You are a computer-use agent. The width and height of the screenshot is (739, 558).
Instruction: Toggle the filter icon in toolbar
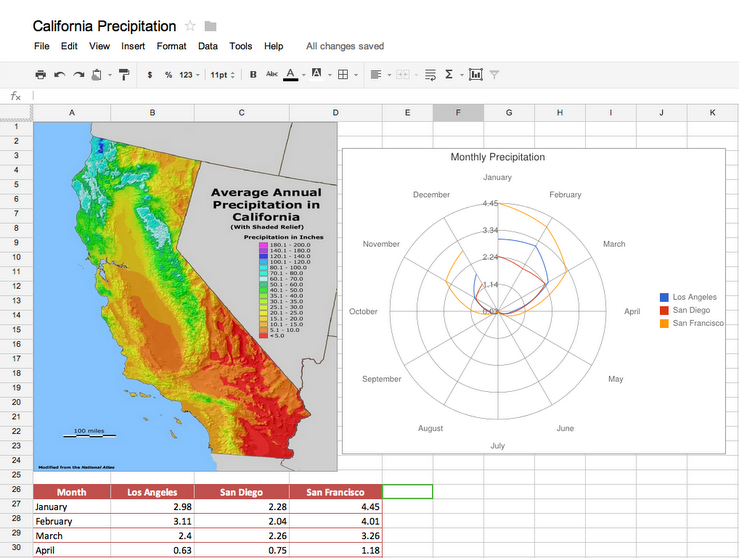494,74
